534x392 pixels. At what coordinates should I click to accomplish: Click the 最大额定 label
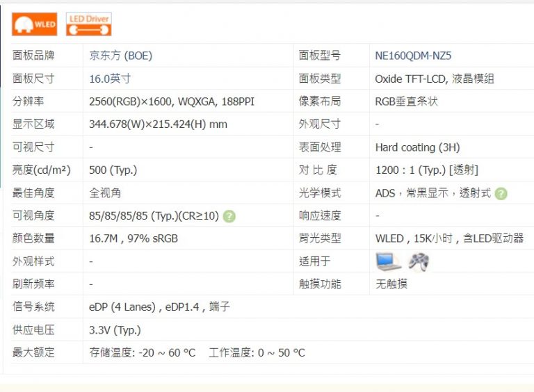pyautogui.click(x=33, y=353)
